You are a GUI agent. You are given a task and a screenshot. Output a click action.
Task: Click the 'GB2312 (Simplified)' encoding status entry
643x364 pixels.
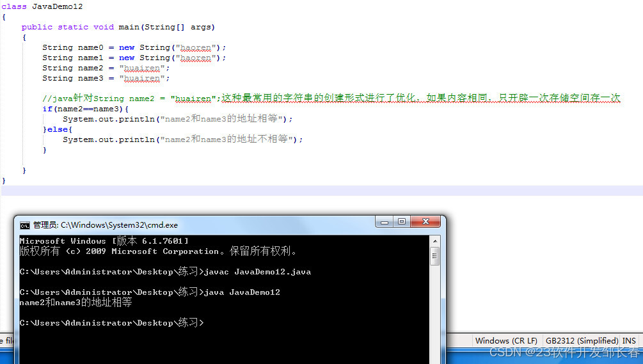(x=582, y=340)
